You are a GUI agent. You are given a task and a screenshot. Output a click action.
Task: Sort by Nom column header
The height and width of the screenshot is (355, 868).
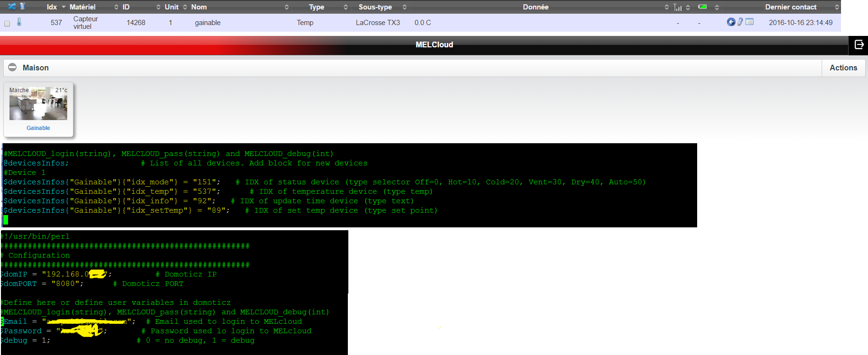pos(199,7)
